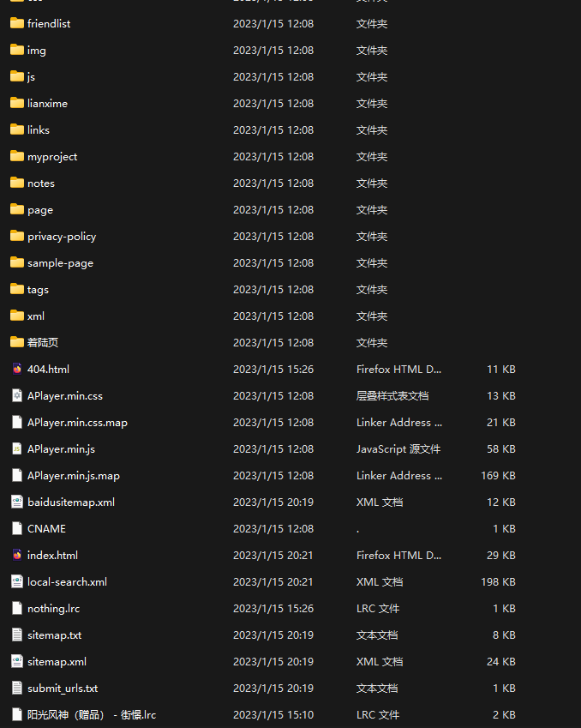Select the sitemap.xml file name

point(57,662)
